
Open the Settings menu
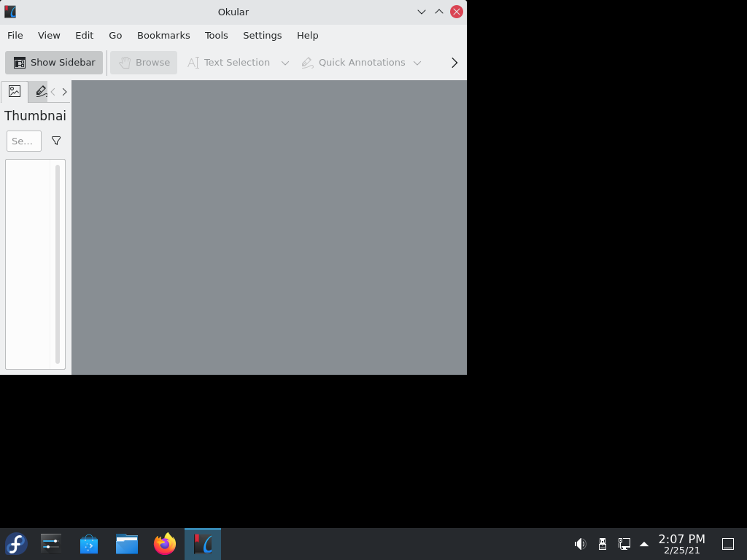[x=262, y=36]
